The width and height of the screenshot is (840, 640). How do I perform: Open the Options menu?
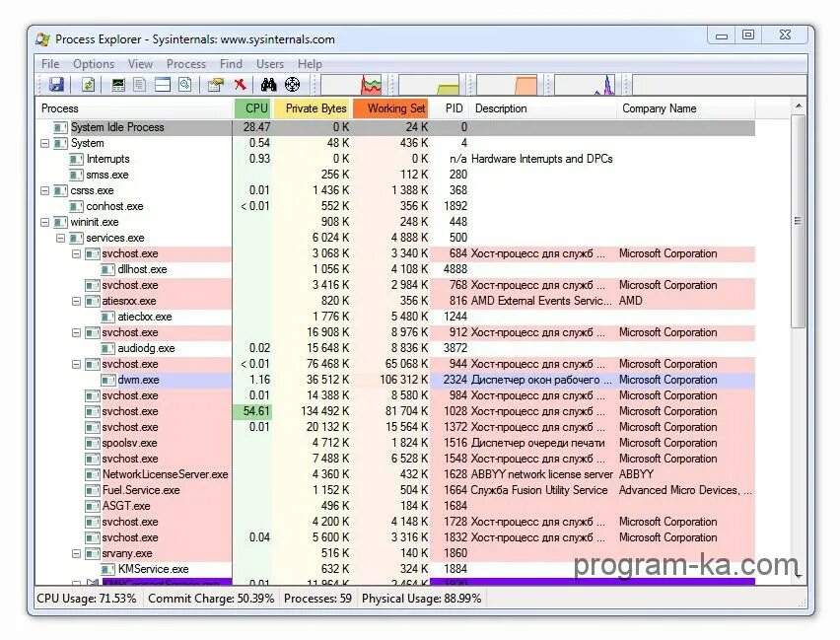(94, 64)
